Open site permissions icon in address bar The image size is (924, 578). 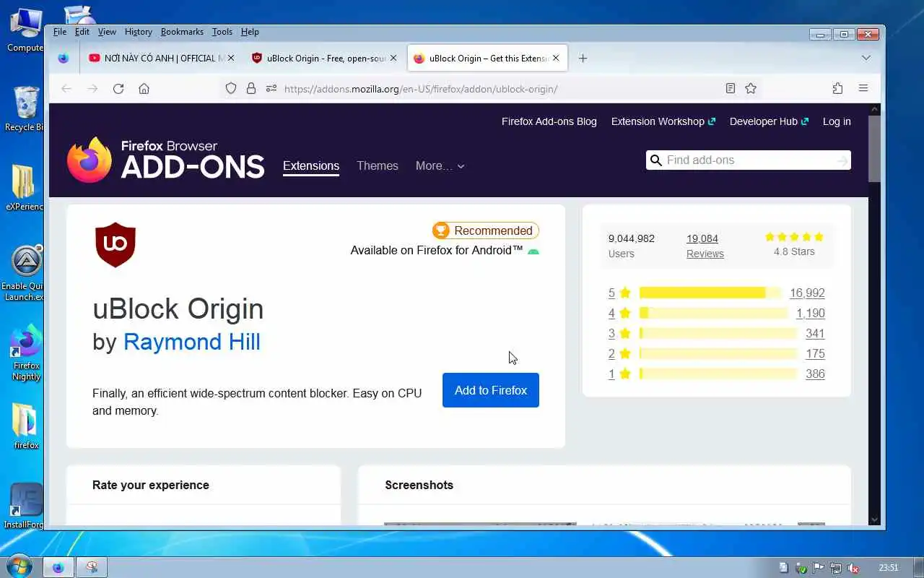point(271,88)
